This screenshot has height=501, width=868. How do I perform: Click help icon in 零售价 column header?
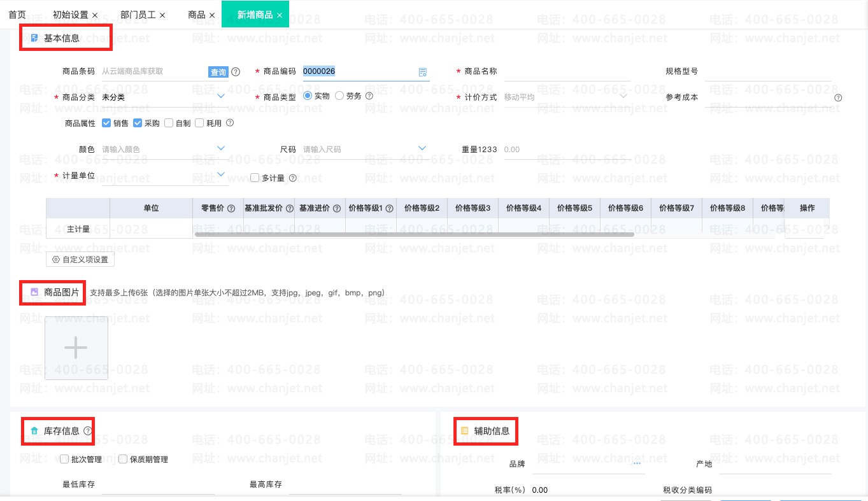[231, 208]
